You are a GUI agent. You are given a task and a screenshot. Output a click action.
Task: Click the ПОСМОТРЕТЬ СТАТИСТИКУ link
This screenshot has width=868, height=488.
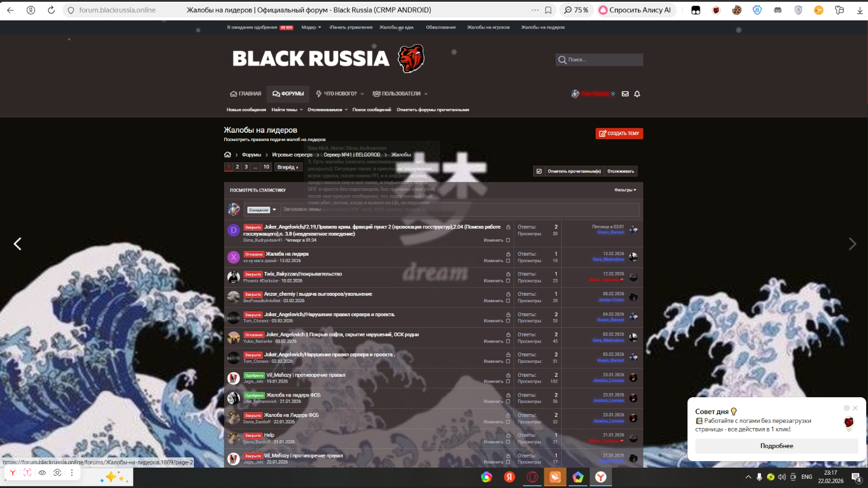258,190
